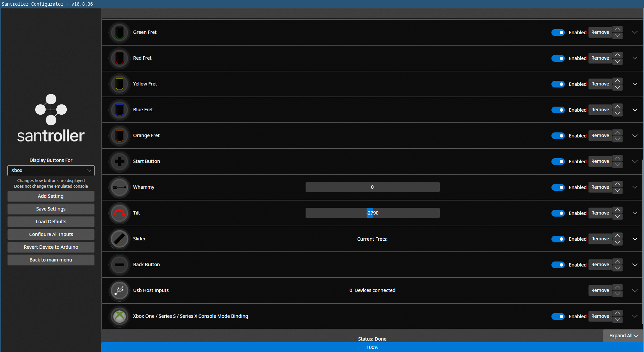Image resolution: width=644 pixels, height=352 pixels.
Task: Expand the Tilt row settings
Action: (x=635, y=213)
